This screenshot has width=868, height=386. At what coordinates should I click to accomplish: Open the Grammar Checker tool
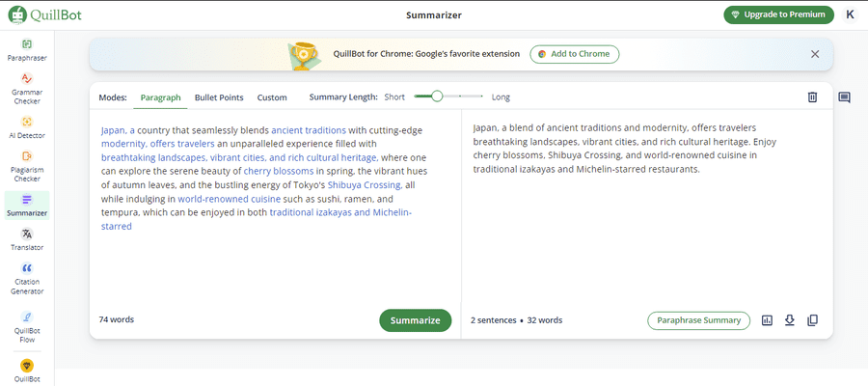pos(27,89)
